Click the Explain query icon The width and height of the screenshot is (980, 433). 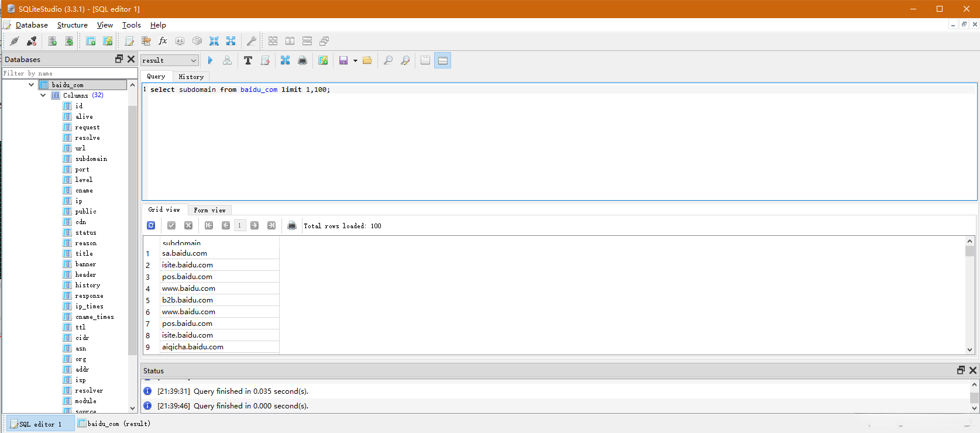point(227,60)
